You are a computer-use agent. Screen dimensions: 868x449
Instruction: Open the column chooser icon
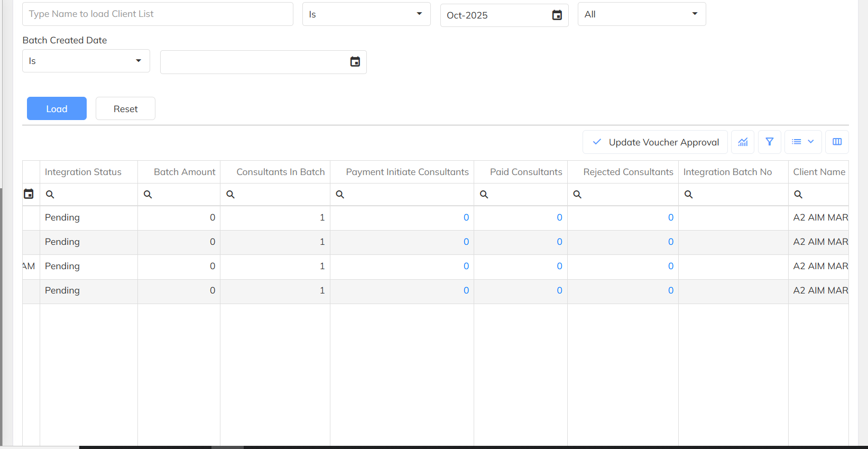(x=837, y=142)
